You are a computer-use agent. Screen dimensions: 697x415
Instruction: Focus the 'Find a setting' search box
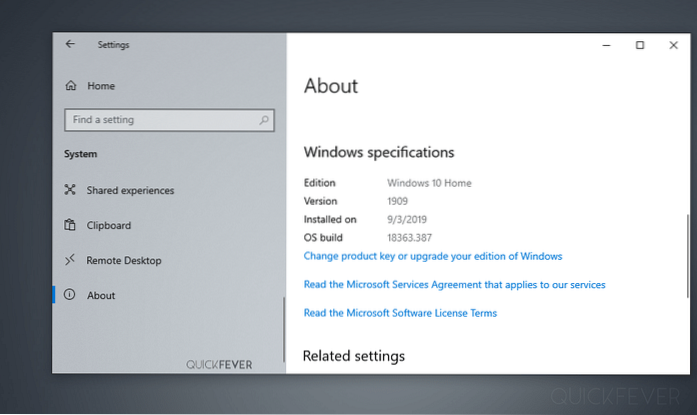[160, 120]
